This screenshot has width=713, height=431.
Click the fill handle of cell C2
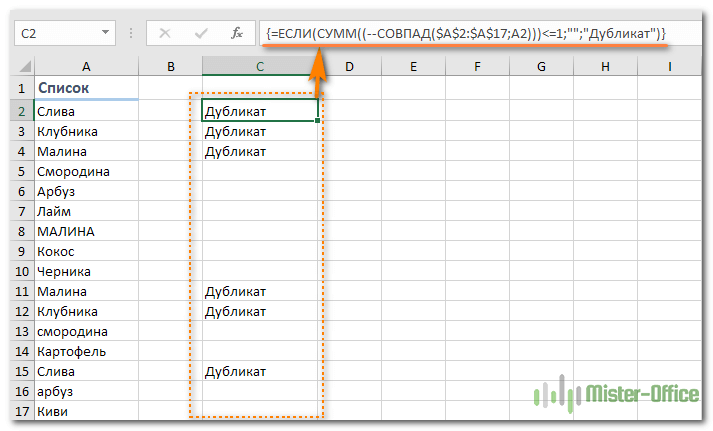317,120
